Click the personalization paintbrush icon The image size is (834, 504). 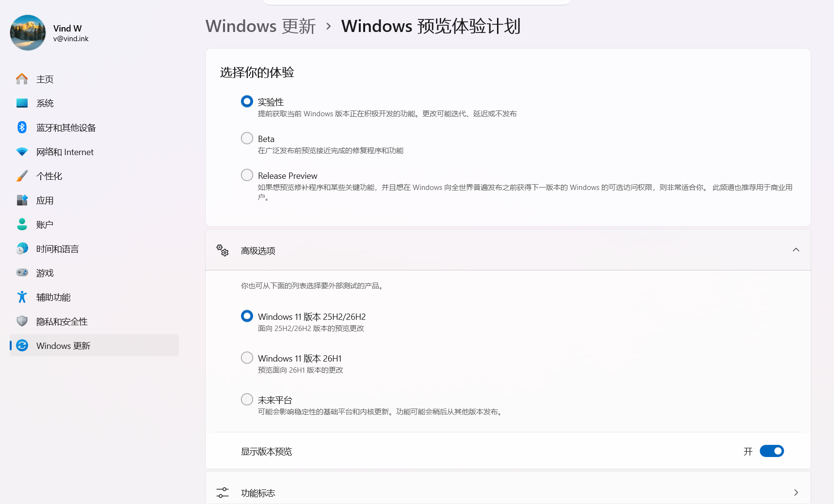point(22,176)
